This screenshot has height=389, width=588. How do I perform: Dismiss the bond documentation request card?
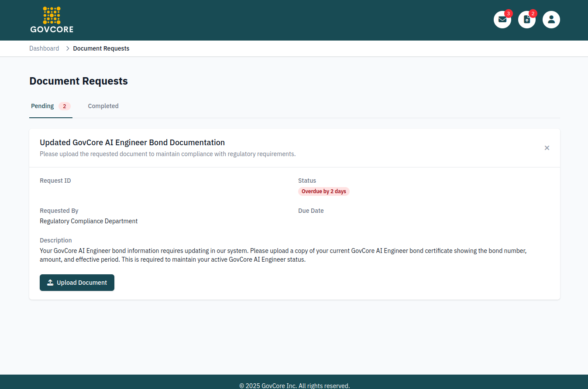click(547, 148)
